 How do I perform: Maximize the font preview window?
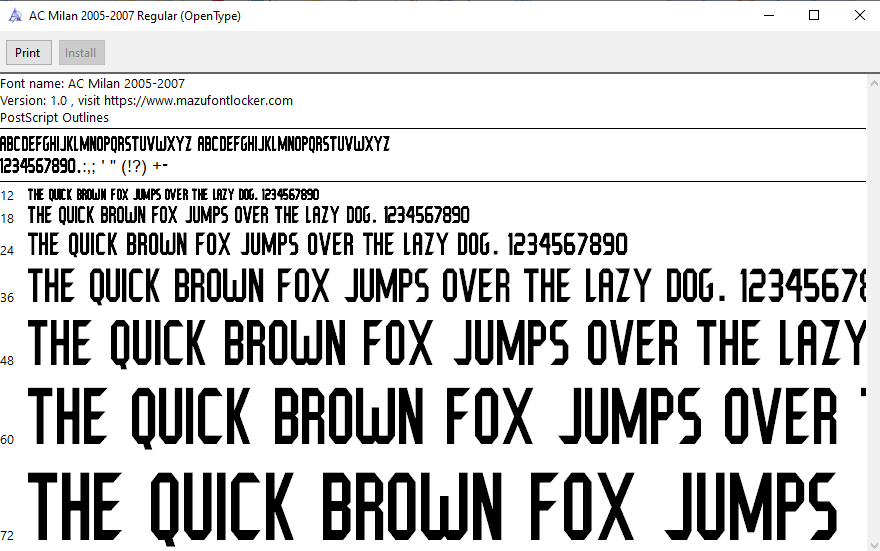814,16
